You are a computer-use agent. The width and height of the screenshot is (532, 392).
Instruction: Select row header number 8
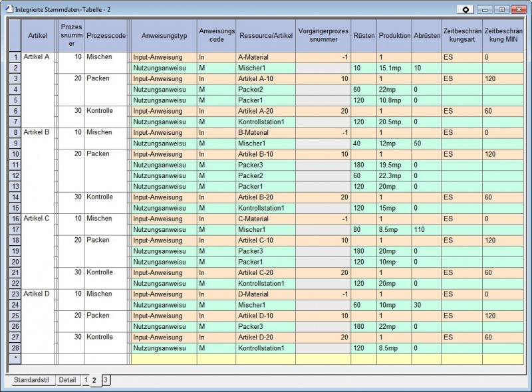15,132
